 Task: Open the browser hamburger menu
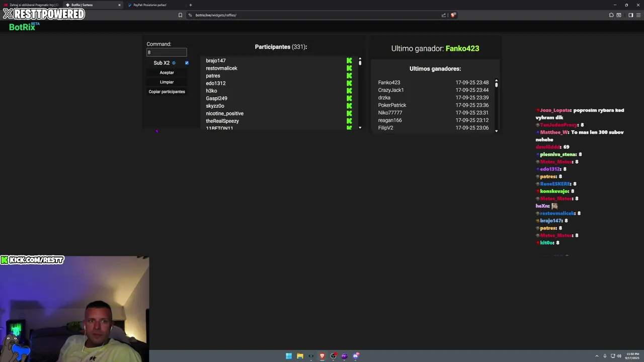coord(638,15)
